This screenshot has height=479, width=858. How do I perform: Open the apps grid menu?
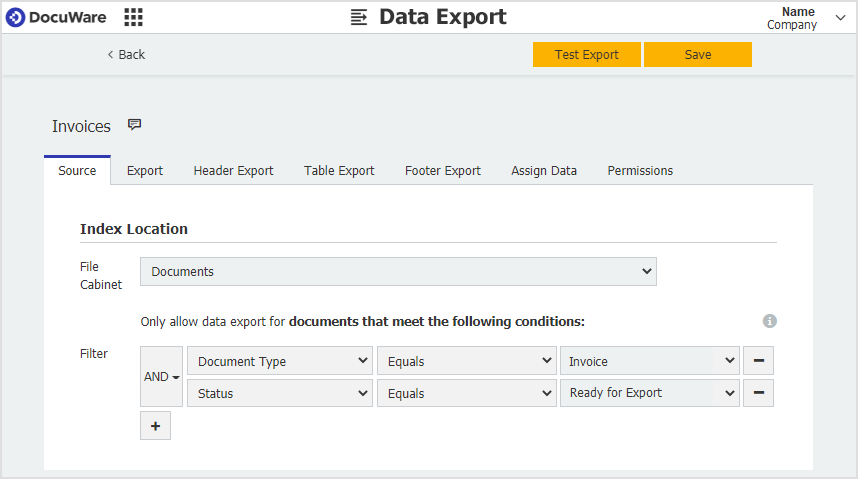pos(133,17)
